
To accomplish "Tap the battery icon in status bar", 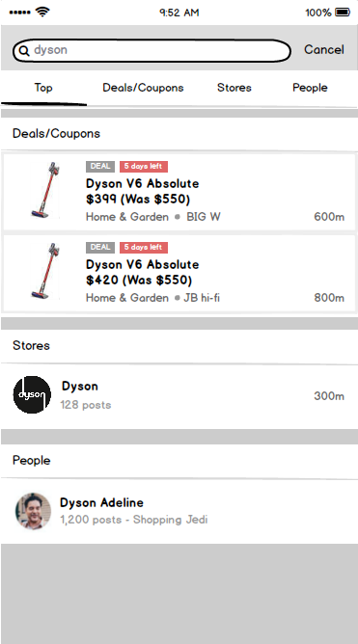I will click(343, 13).
